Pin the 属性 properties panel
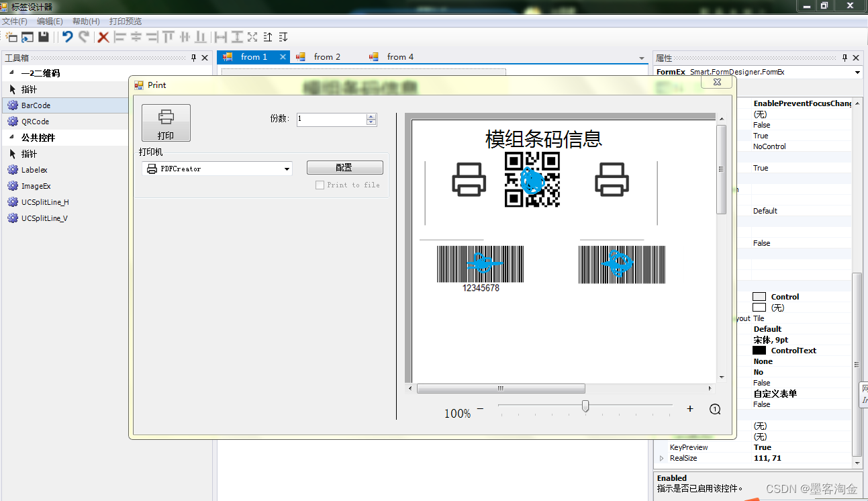This screenshot has height=501, width=868. click(845, 58)
